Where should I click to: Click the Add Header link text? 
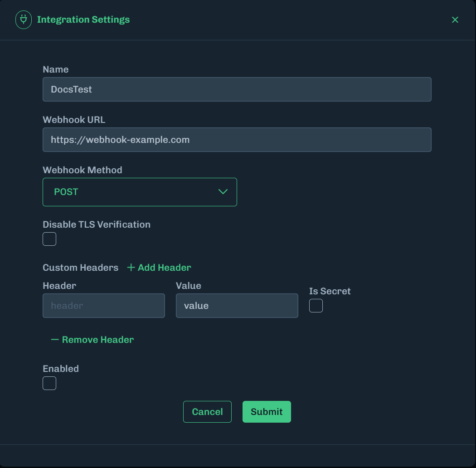164,268
